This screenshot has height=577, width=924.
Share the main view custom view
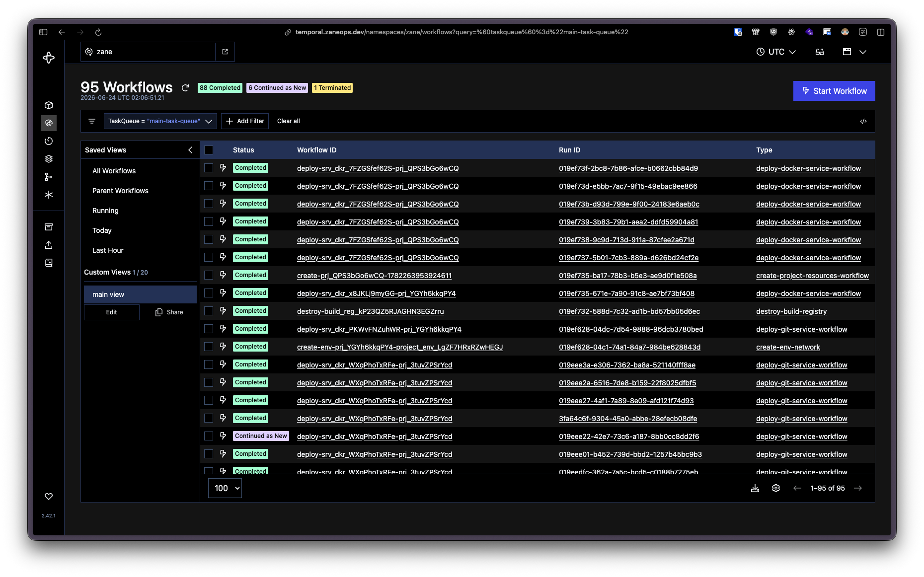(169, 312)
